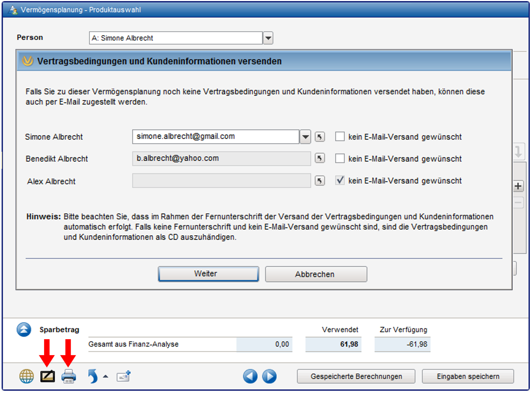This screenshot has height=393, width=532.
Task: Open the small arrow menu beside undo
Action: (x=105, y=377)
